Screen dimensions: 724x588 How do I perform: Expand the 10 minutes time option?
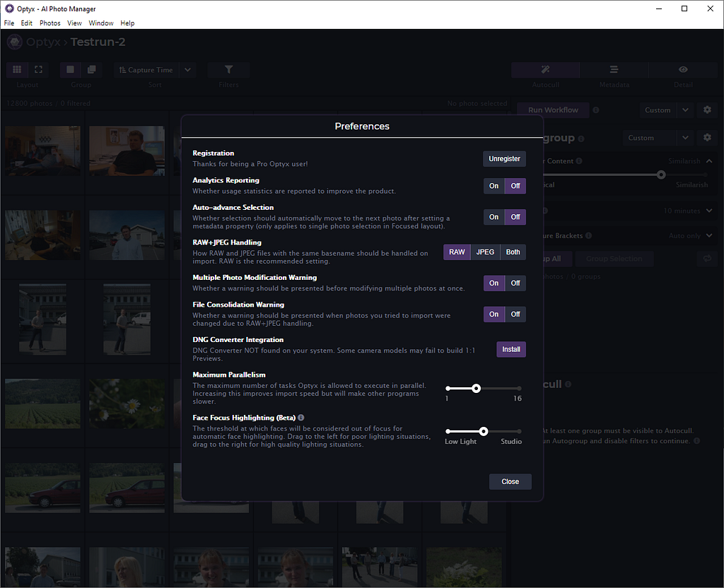[x=709, y=211]
